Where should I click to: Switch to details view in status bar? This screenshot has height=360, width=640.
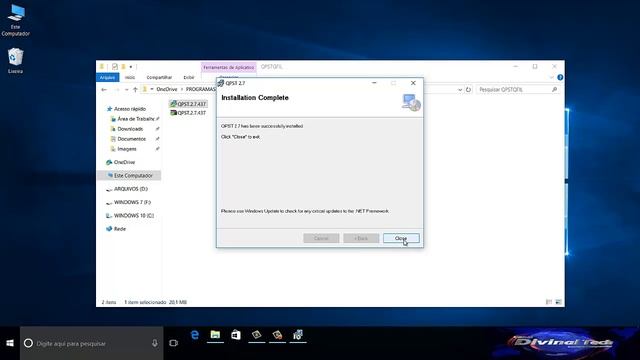[x=549, y=302]
